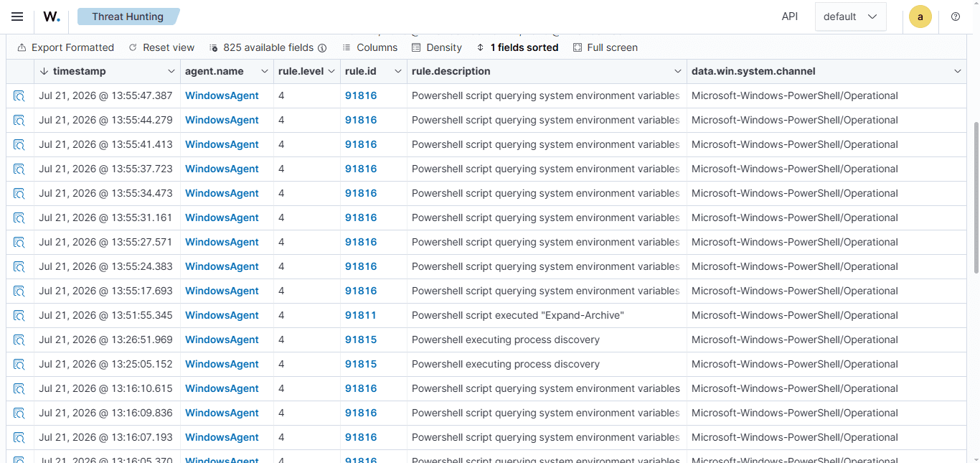
Task: Open rule 91811 link
Action: pyautogui.click(x=361, y=315)
